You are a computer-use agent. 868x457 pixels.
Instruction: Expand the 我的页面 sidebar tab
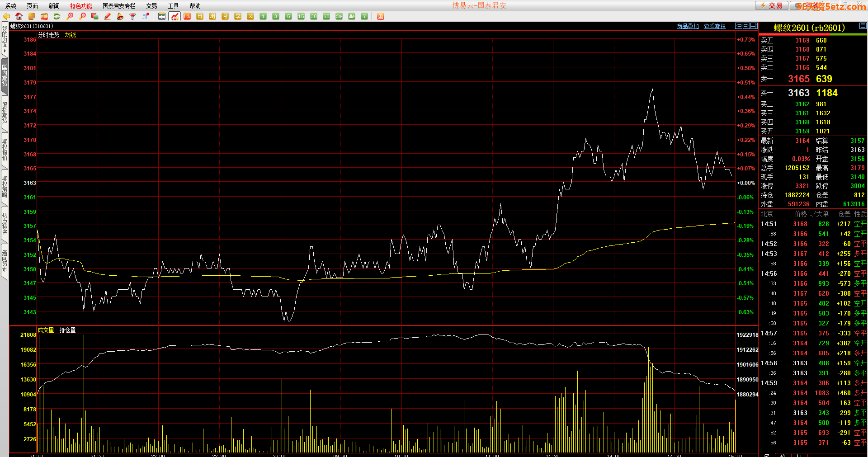5,38
